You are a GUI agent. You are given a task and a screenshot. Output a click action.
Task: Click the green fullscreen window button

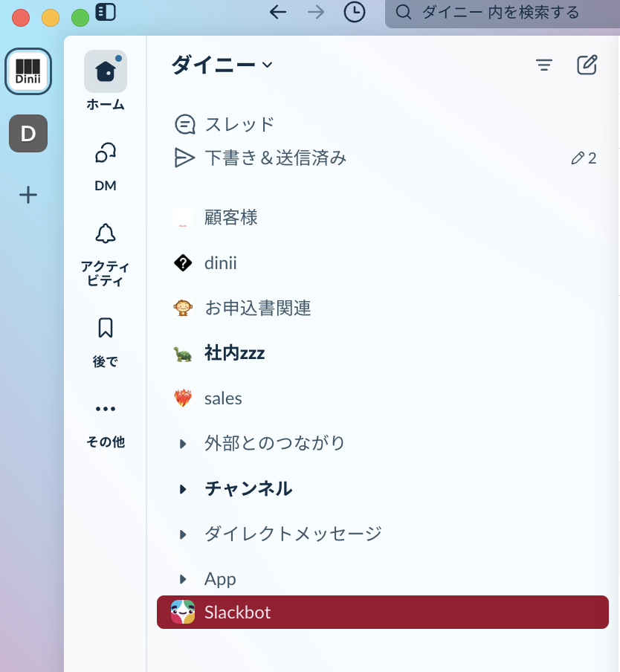tap(80, 18)
